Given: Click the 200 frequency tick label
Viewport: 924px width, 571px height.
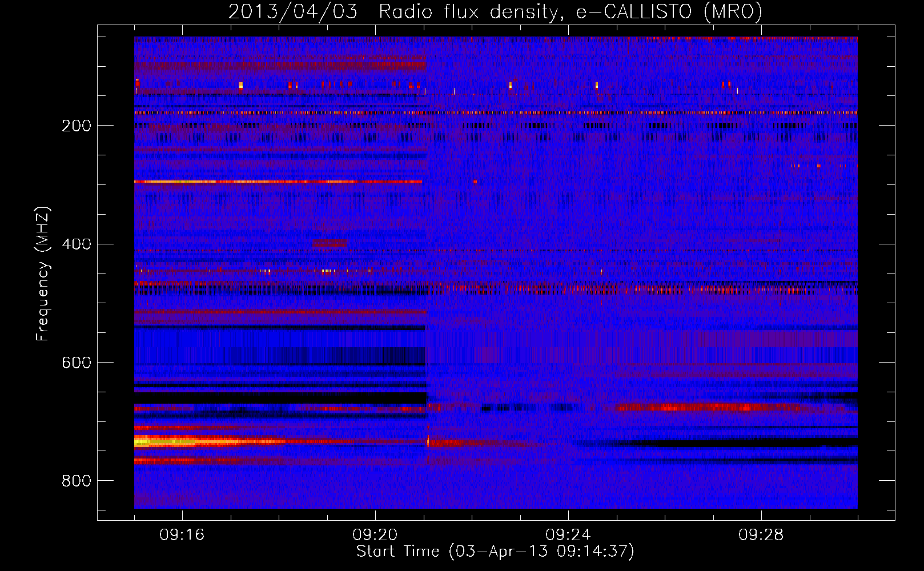Looking at the screenshot, I should coord(77,126).
